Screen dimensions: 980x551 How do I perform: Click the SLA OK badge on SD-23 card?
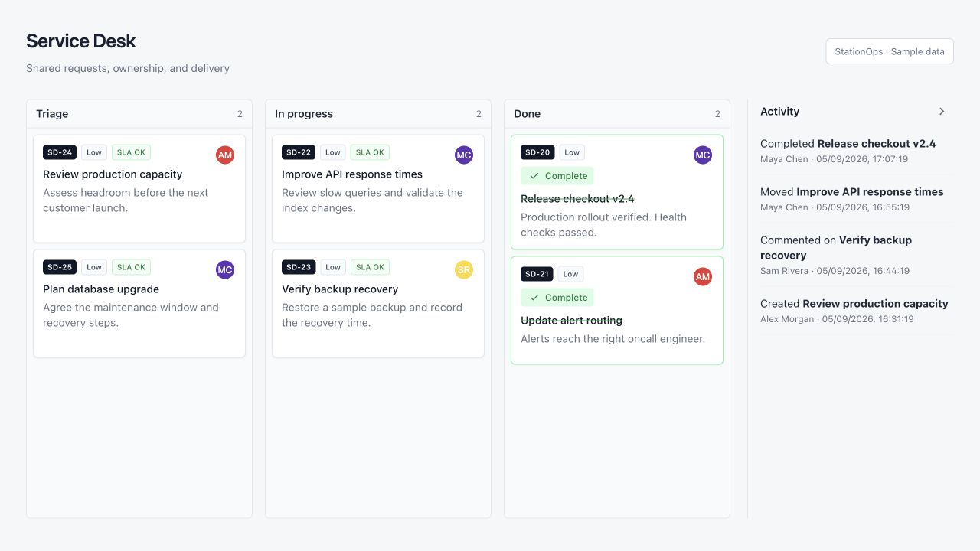[x=370, y=267]
